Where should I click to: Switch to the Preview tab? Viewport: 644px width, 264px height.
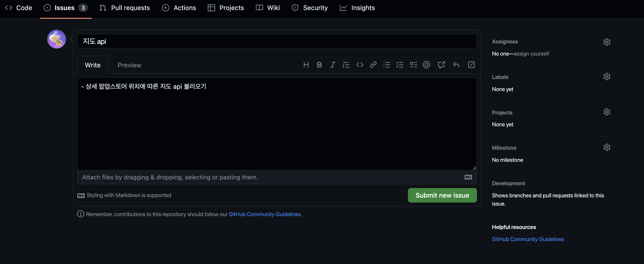(129, 65)
